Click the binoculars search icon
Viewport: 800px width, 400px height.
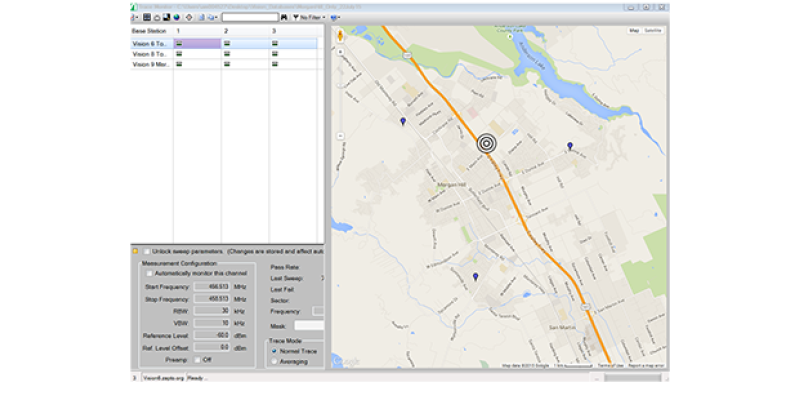(x=284, y=17)
